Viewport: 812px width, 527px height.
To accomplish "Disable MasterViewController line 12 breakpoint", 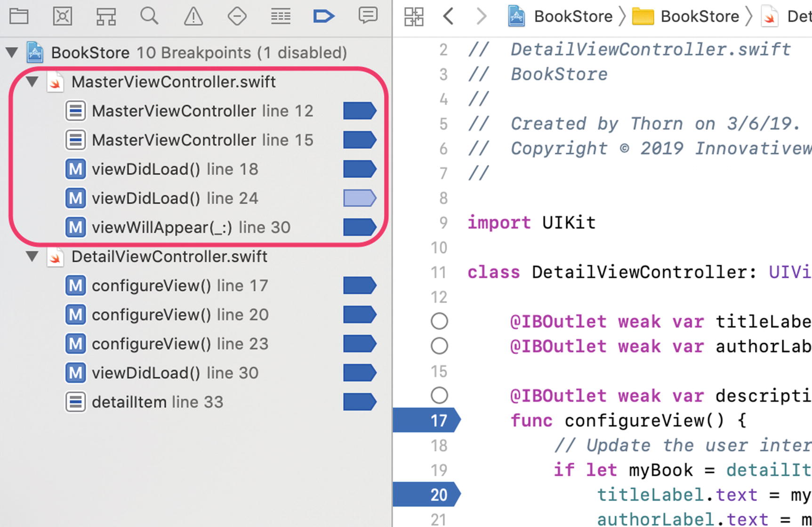I will pyautogui.click(x=360, y=111).
